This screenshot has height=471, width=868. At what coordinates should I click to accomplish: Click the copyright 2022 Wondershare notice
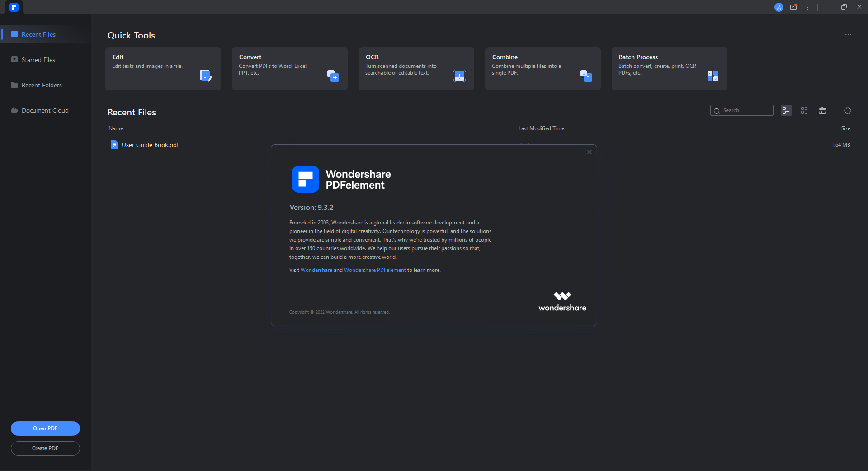point(339,312)
